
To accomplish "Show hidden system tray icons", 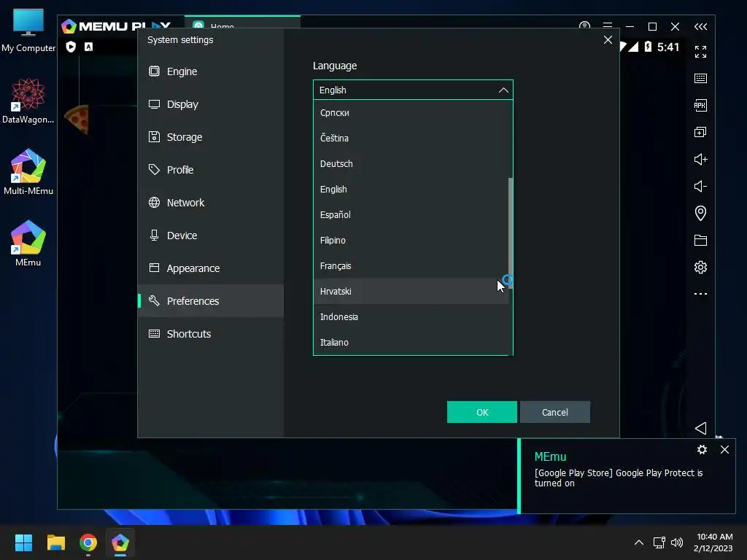I will point(639,542).
